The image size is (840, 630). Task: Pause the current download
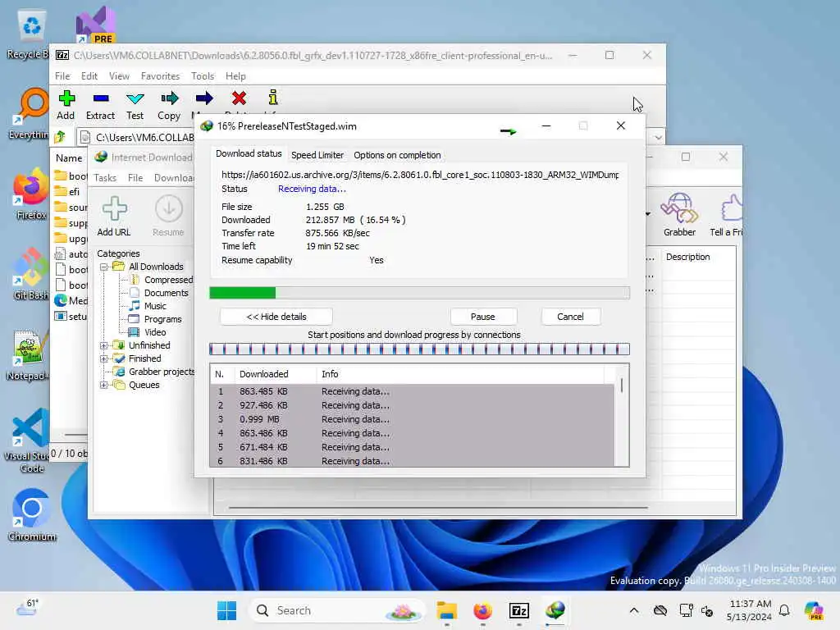482,317
